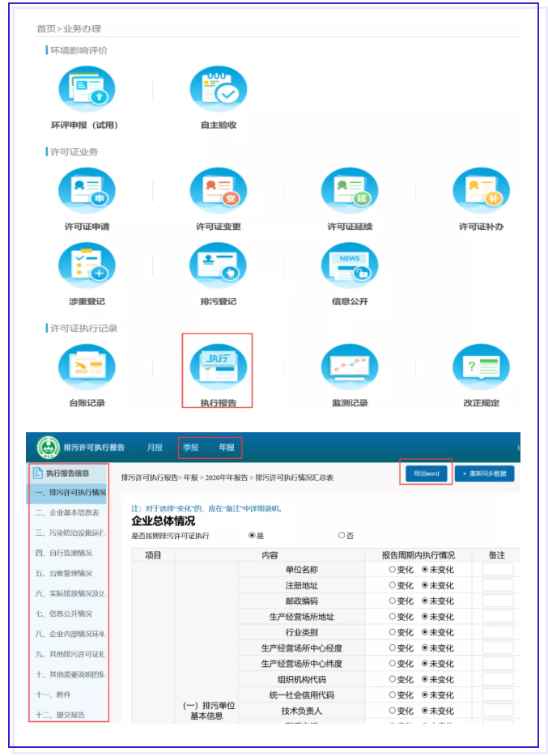Select 未变化 radio for 注册地址 row
The image size is (548, 756).
pos(426,585)
